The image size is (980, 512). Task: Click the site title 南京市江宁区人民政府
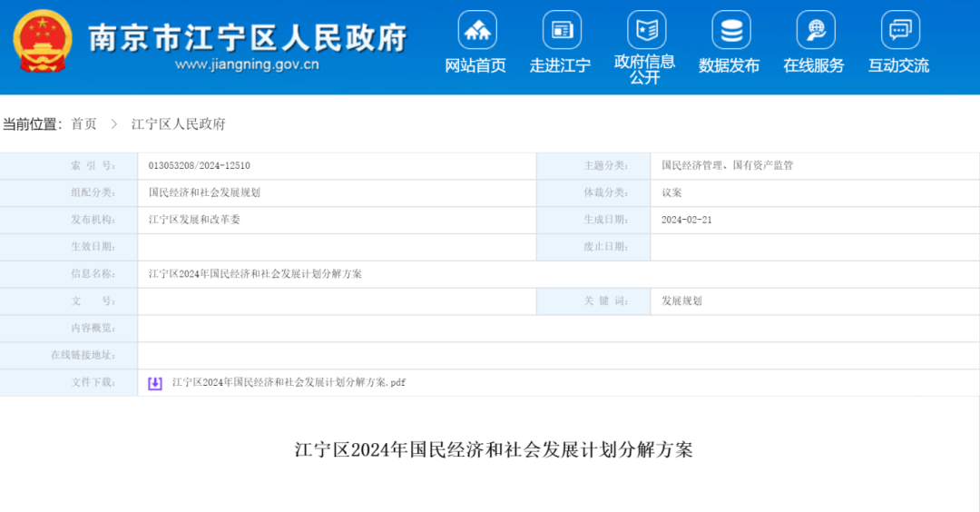click(x=248, y=37)
